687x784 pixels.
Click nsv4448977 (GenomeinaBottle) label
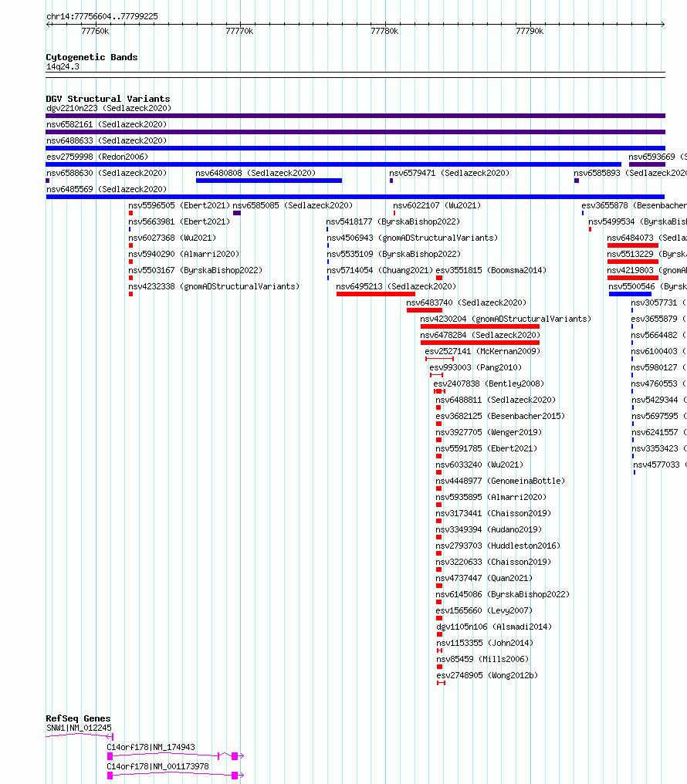(x=500, y=481)
